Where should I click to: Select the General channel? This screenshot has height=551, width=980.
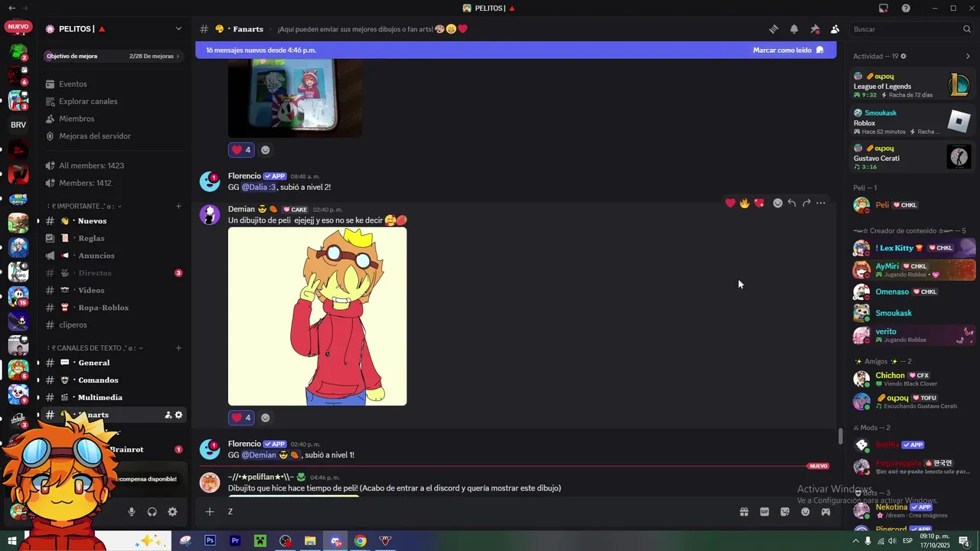[x=113, y=363]
